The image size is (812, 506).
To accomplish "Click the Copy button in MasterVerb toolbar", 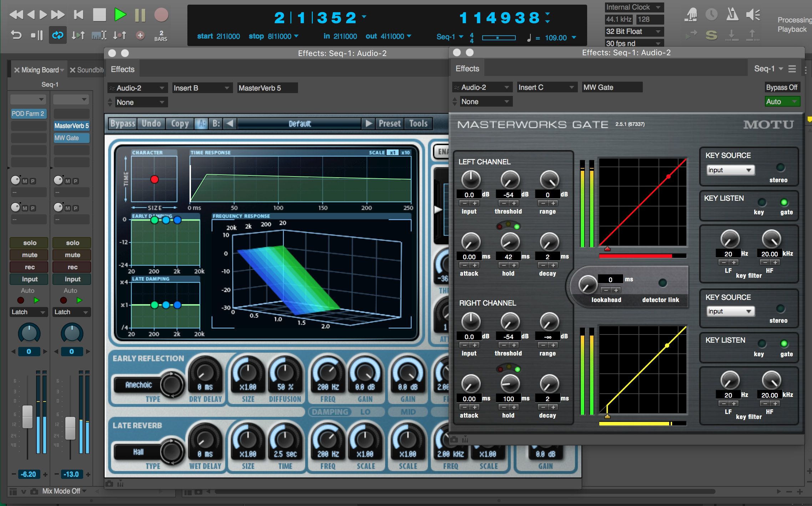I will coord(180,123).
